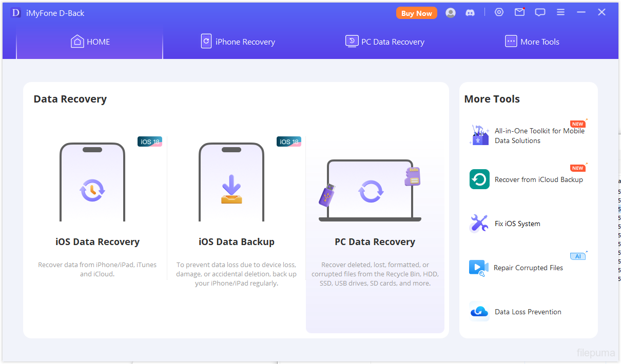Viewport: 621px width, 364px height.
Task: Open the Repair Corrupted Files icon
Action: (x=478, y=268)
